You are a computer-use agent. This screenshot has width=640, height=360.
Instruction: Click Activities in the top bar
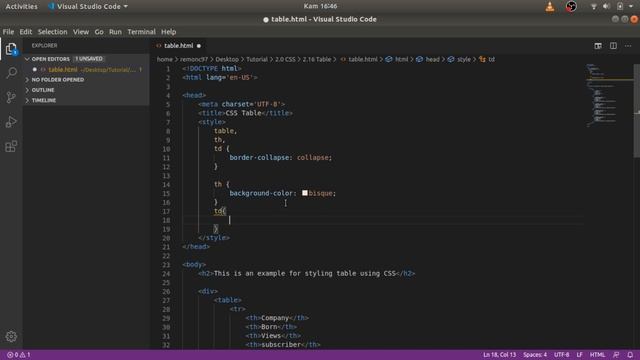click(21, 7)
